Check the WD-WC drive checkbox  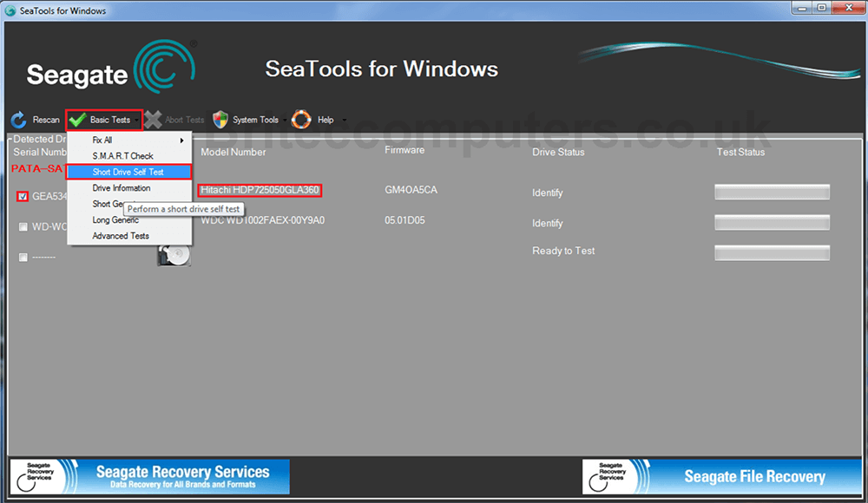tap(23, 226)
